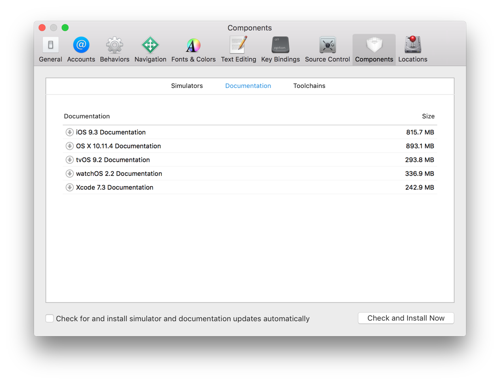500x385 pixels.
Task: Select the Components toolbar item
Action: (374, 49)
